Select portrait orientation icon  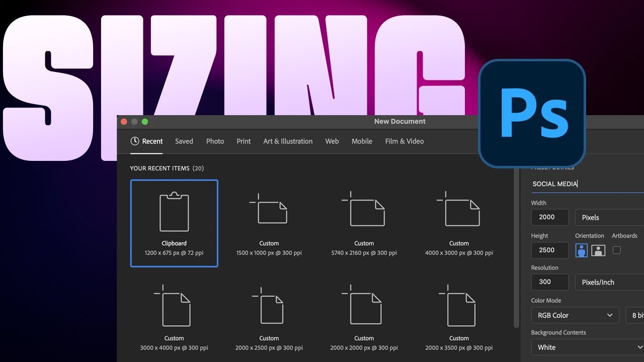[582, 250]
